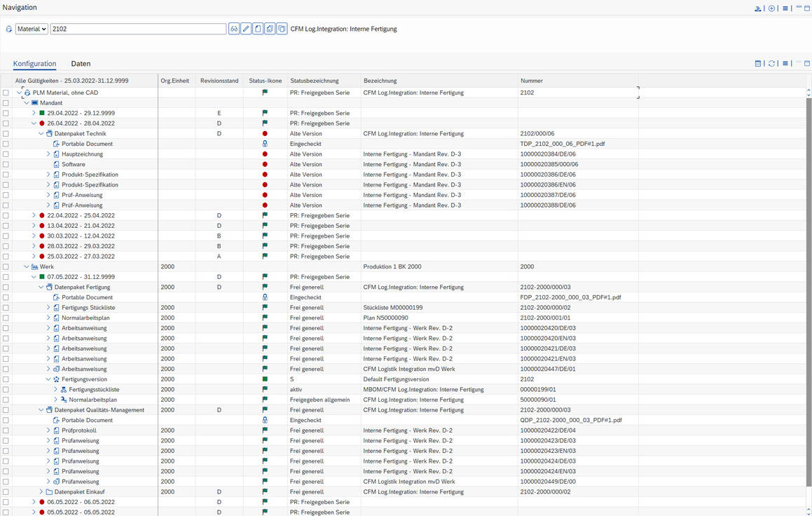Click the number cell '10000020447/DE/01'
Viewport: 812px width, 516px height.
548,369
